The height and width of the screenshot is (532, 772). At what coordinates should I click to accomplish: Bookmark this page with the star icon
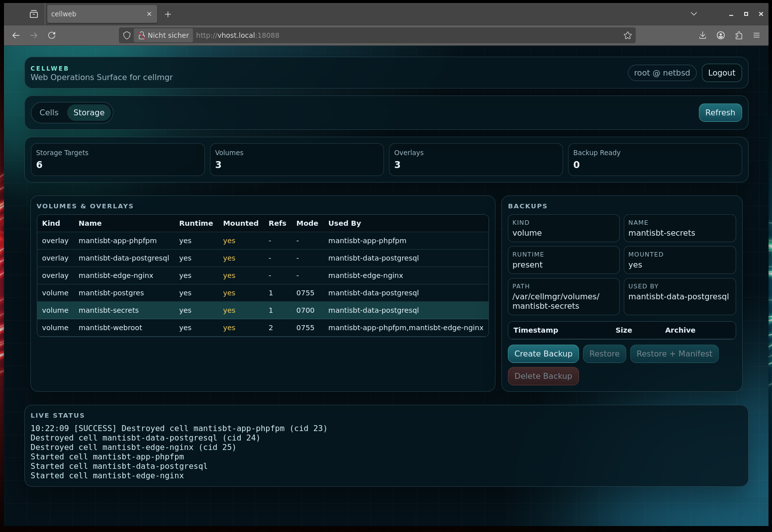627,35
